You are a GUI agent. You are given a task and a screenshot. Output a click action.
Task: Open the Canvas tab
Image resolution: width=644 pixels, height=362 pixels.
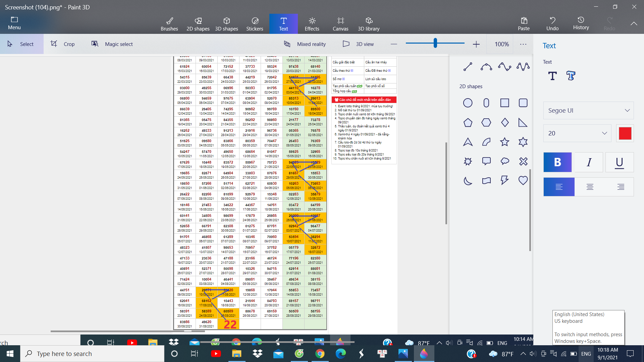pyautogui.click(x=340, y=24)
